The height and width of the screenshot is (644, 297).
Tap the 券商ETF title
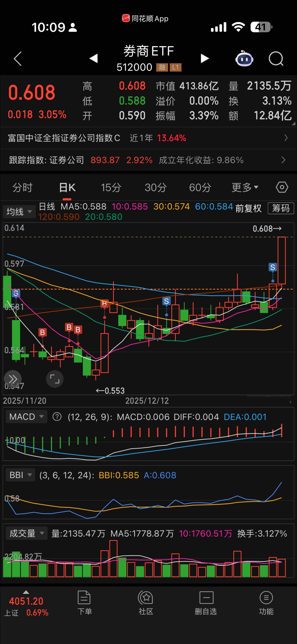[x=148, y=51]
